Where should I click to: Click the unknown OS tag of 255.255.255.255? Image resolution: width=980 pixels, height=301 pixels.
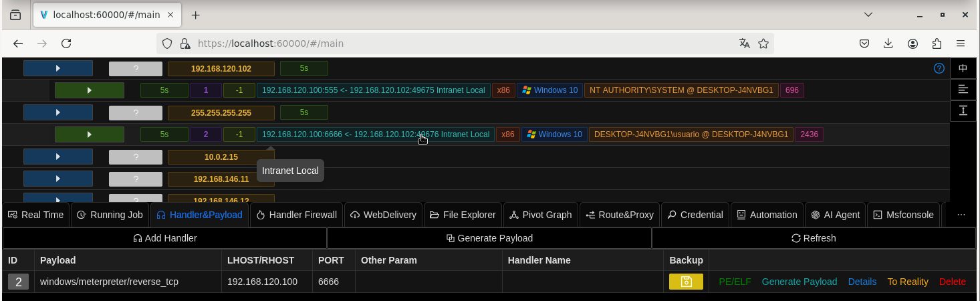(x=136, y=112)
